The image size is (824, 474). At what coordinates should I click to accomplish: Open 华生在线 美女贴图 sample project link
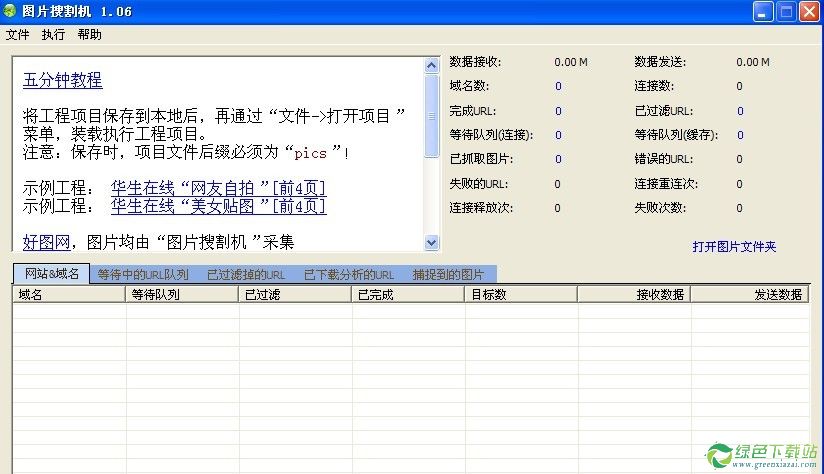tap(218, 207)
